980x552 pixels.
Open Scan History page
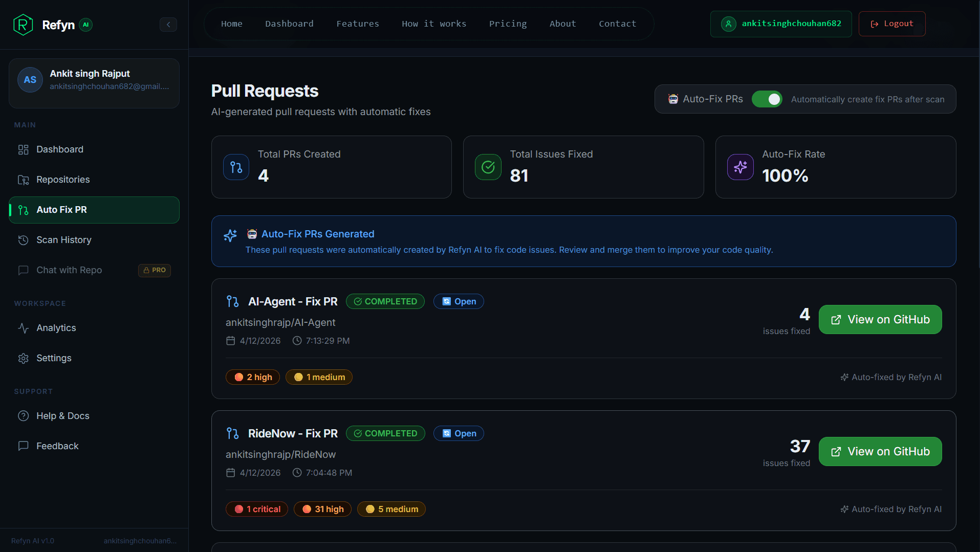pyautogui.click(x=63, y=240)
